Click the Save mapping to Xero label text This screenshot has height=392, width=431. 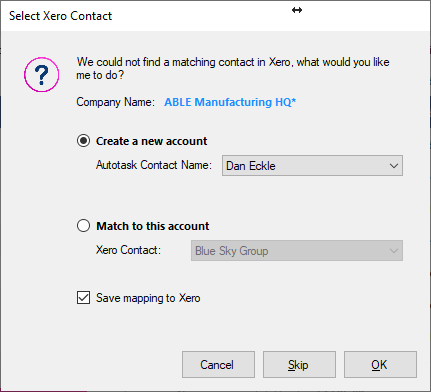pos(148,298)
